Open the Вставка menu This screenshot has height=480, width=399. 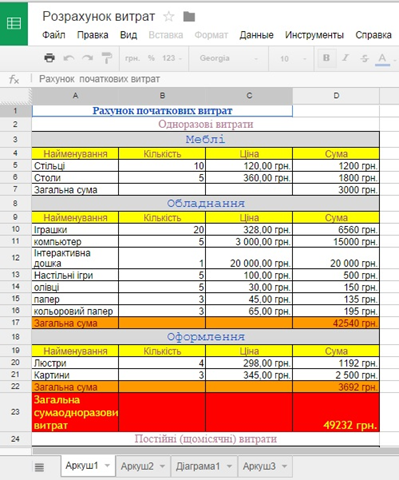tap(166, 35)
